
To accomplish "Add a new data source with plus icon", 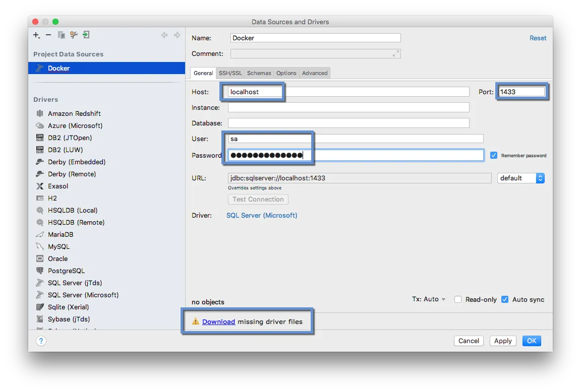I will 36,35.
